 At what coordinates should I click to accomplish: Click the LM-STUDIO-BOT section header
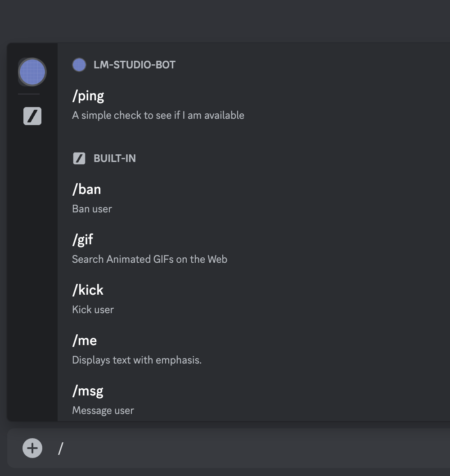[135, 65]
